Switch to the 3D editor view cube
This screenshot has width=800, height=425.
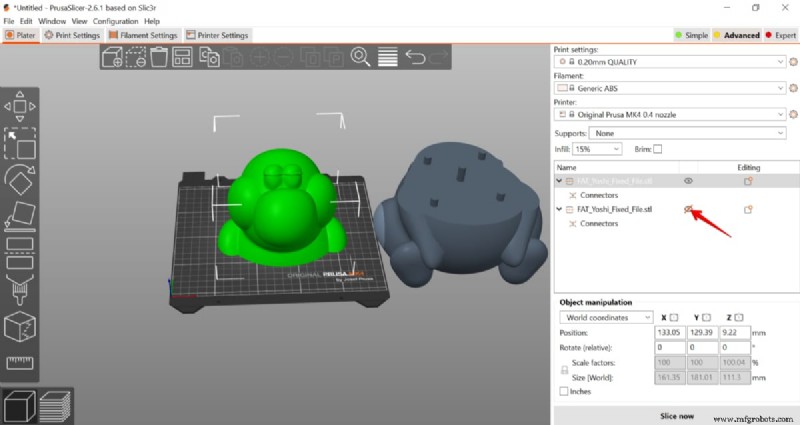[x=19, y=406]
